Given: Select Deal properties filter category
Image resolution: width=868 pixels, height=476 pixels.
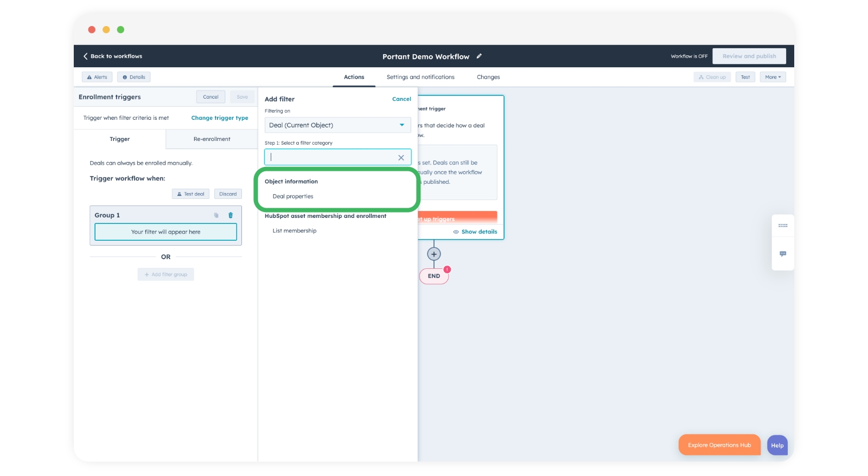Looking at the screenshot, I should point(293,196).
